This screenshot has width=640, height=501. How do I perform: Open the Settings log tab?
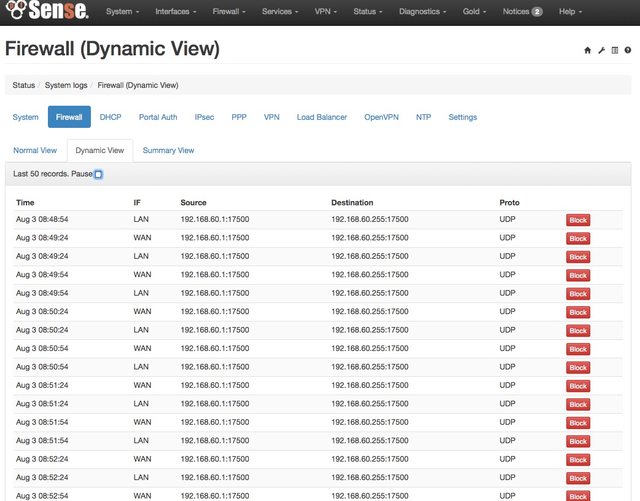[x=462, y=117]
